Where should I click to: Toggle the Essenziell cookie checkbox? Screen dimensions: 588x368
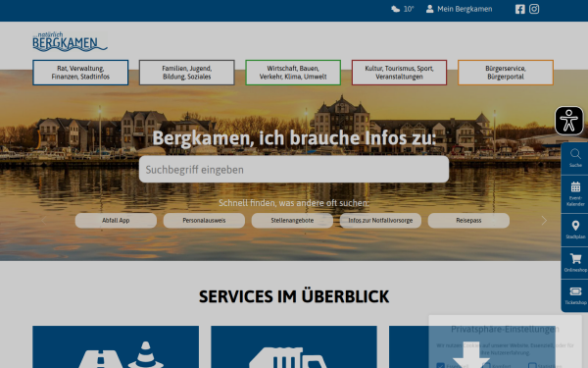point(441,366)
